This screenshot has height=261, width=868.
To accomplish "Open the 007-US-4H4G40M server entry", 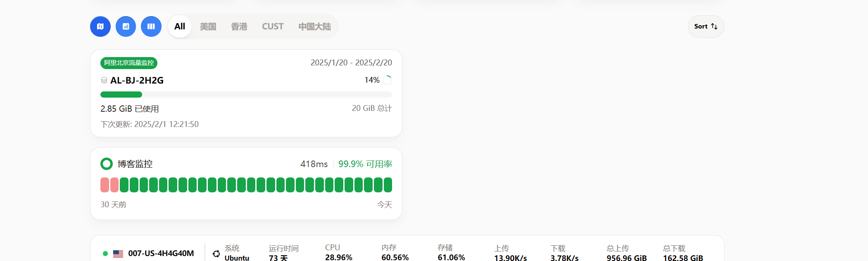I will point(407,248).
